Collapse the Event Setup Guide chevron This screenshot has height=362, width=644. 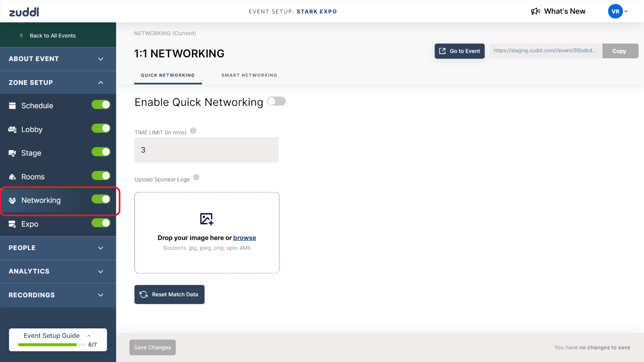click(x=89, y=336)
